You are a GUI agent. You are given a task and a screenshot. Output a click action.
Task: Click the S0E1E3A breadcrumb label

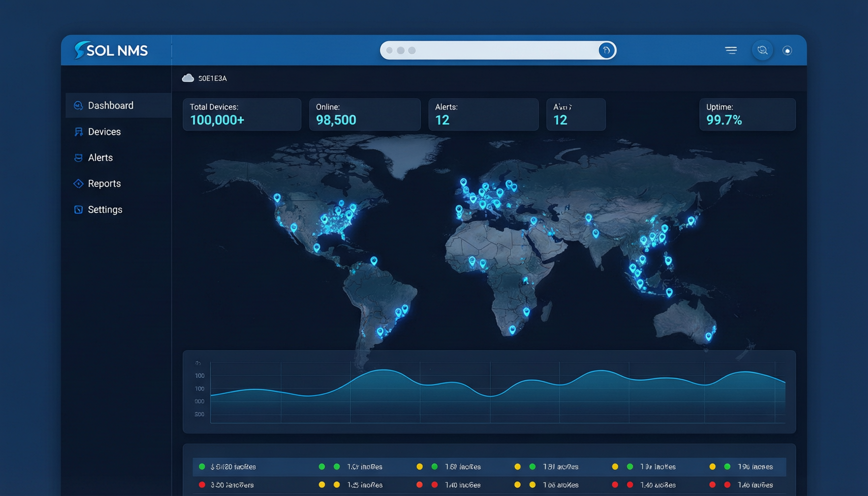point(212,78)
